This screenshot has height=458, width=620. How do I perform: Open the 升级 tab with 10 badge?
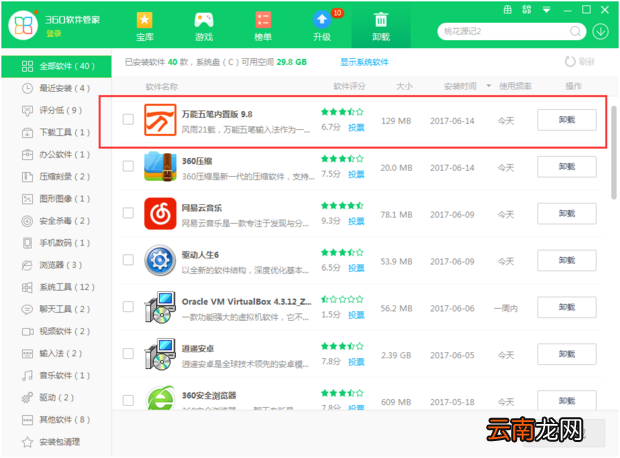[324, 26]
